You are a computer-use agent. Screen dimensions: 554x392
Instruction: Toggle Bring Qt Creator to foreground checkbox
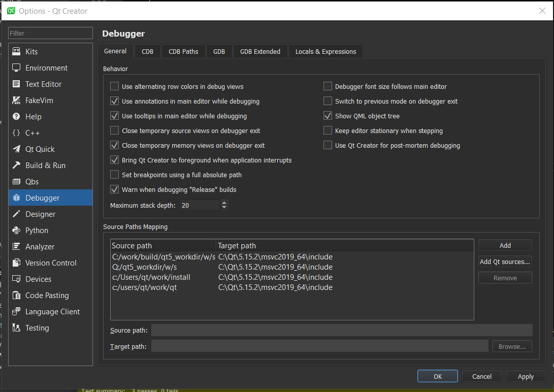tap(114, 160)
